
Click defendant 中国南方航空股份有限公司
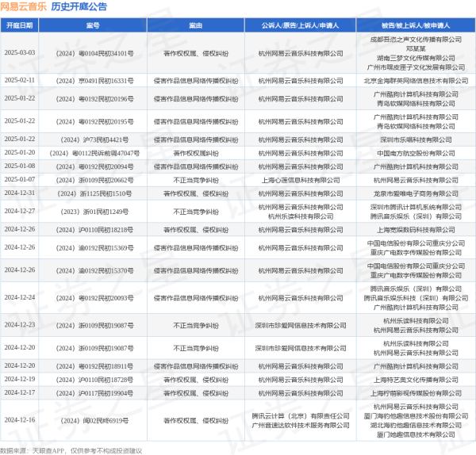(x=416, y=153)
